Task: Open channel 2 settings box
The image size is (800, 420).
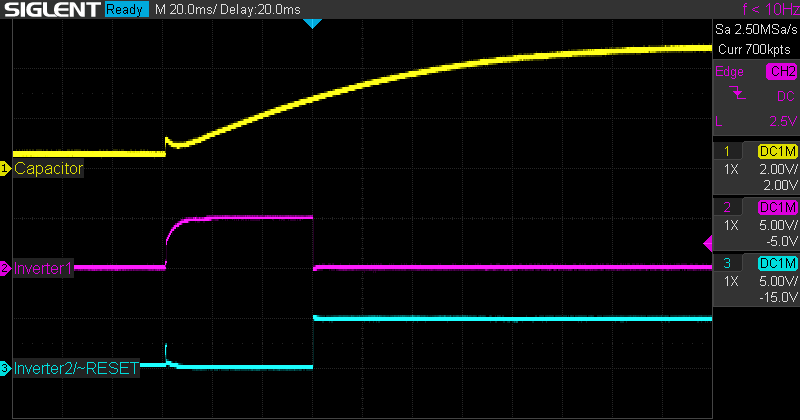Action: click(756, 224)
